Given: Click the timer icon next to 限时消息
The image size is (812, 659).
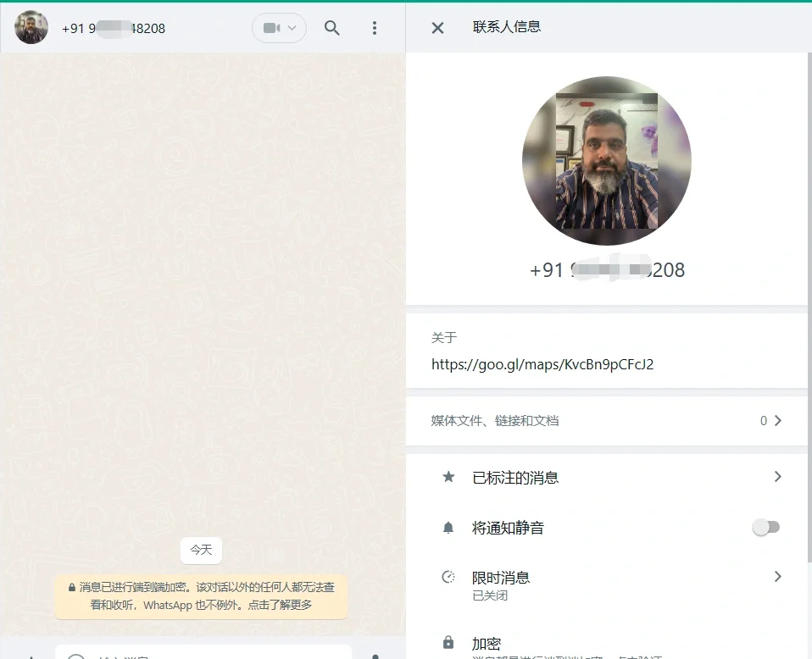Looking at the screenshot, I should click(x=448, y=577).
